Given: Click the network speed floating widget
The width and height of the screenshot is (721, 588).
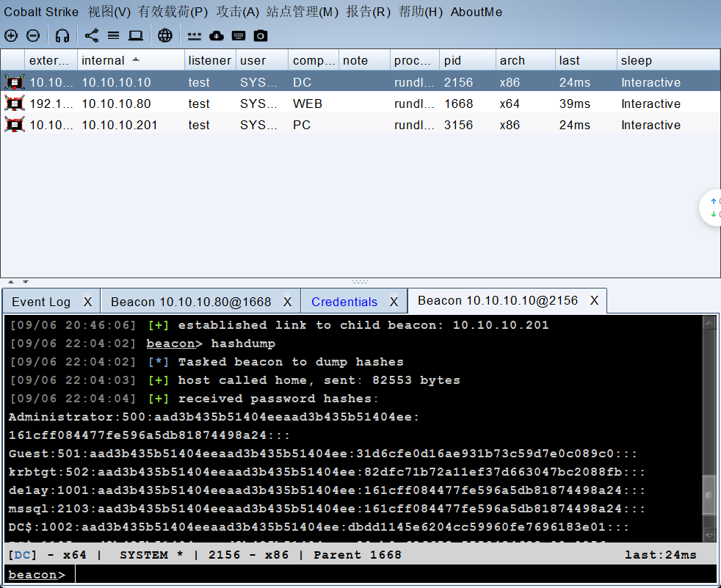Looking at the screenshot, I should pos(711,208).
